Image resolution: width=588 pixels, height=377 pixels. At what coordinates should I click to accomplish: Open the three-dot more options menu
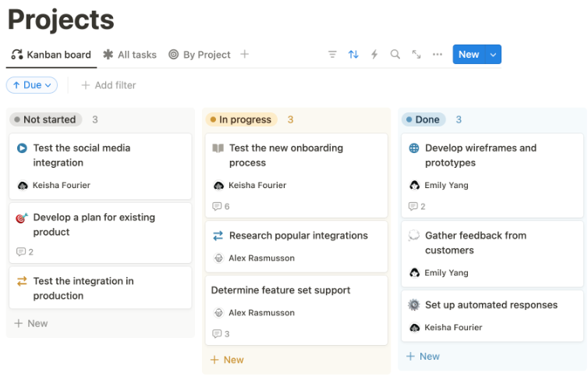[x=437, y=55]
